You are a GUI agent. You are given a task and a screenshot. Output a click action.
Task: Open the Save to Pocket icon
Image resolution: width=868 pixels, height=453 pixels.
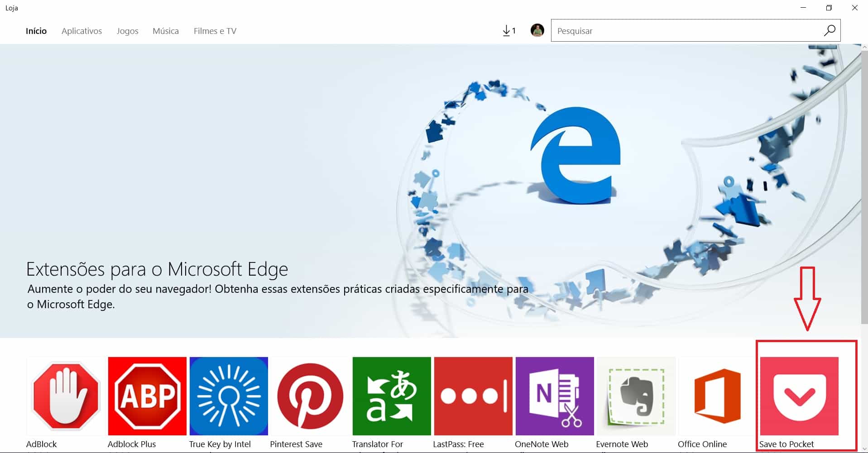click(799, 396)
